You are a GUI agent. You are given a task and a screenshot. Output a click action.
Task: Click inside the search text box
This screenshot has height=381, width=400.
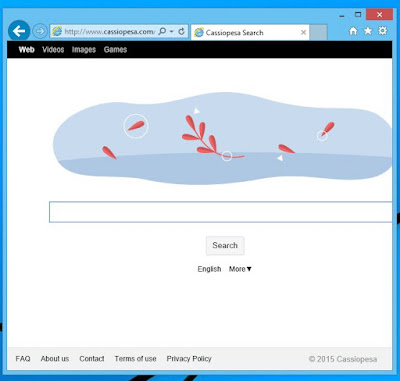221,212
